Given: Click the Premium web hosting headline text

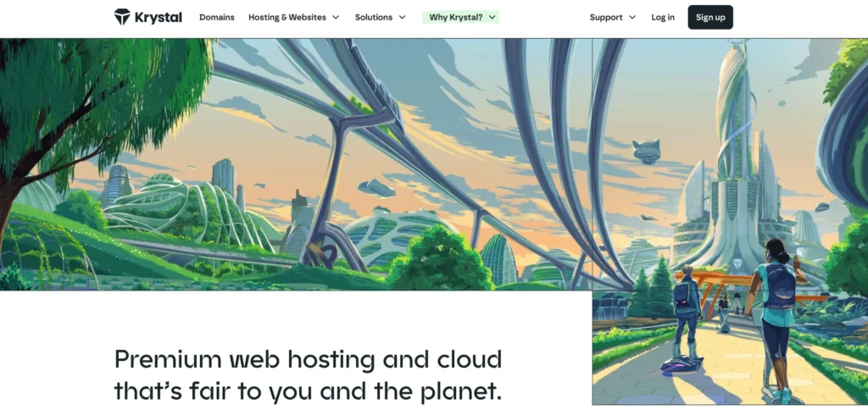Looking at the screenshot, I should coord(308,375).
